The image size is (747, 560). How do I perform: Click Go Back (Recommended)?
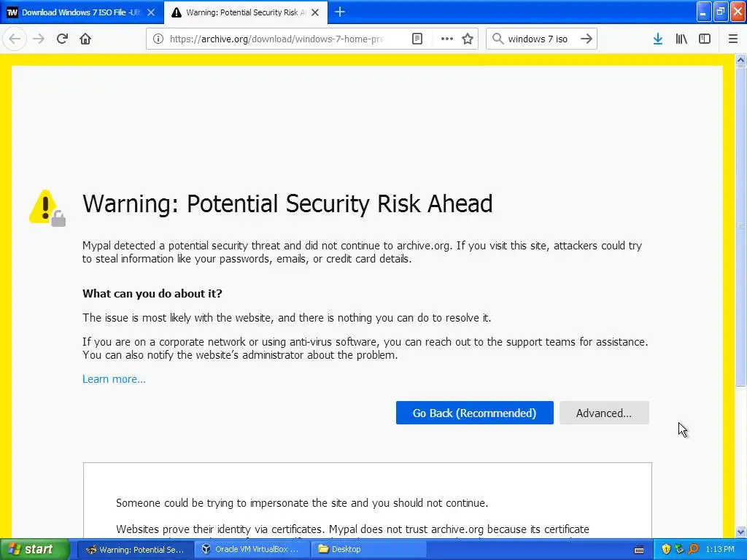474,413
